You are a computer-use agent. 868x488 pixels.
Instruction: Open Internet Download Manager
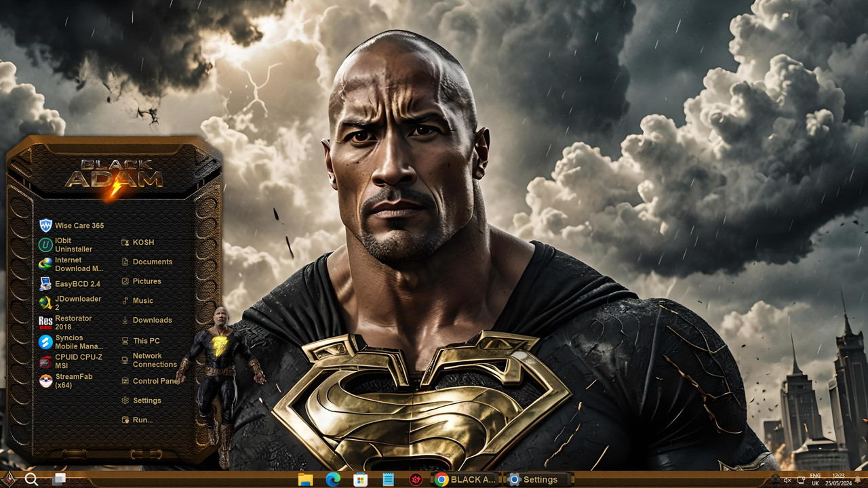(x=72, y=264)
